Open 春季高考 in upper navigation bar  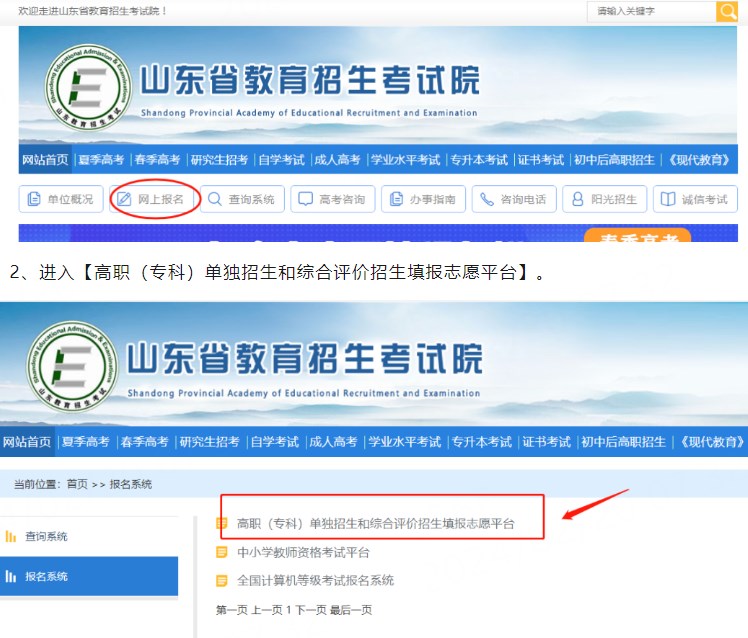click(157, 159)
